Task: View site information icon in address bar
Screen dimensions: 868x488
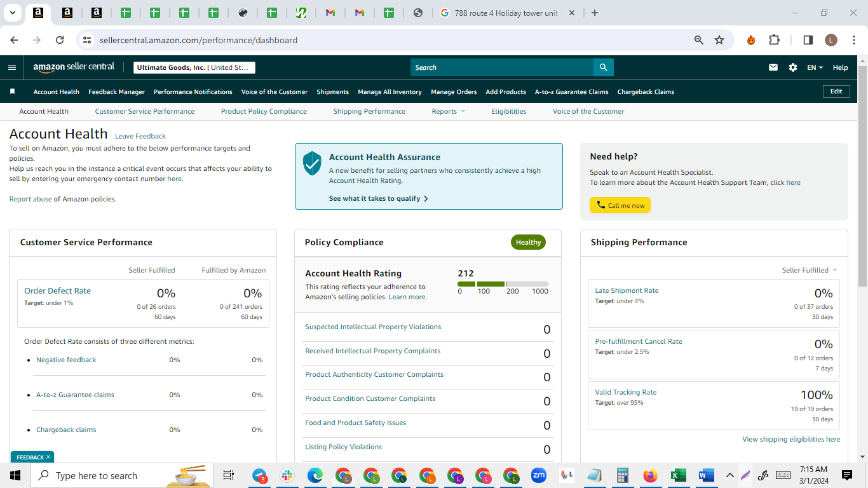Action: pos(88,40)
